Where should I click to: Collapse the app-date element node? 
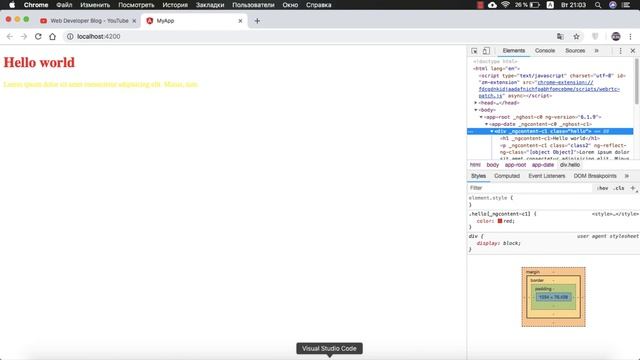click(486, 124)
